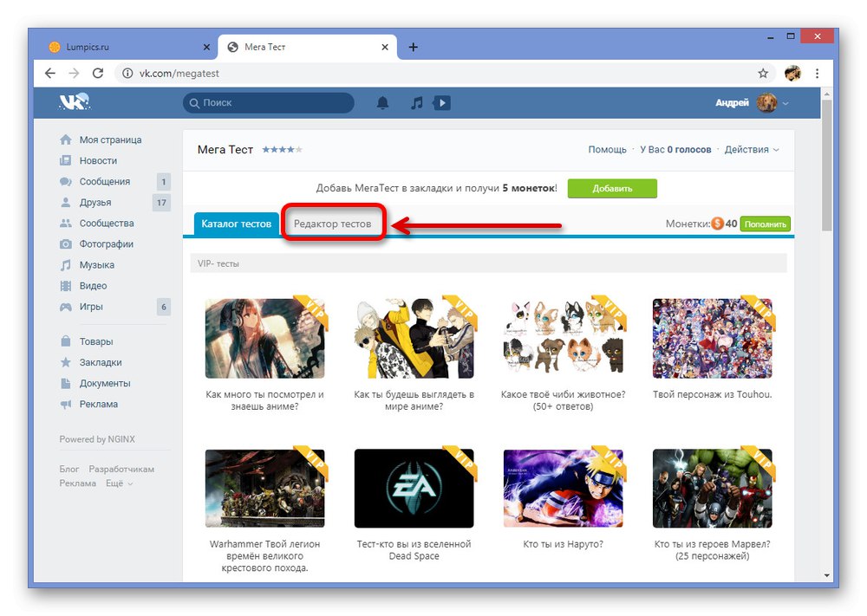Click У Вас 0 голосов link
This screenshot has width=867, height=616.
tap(675, 150)
